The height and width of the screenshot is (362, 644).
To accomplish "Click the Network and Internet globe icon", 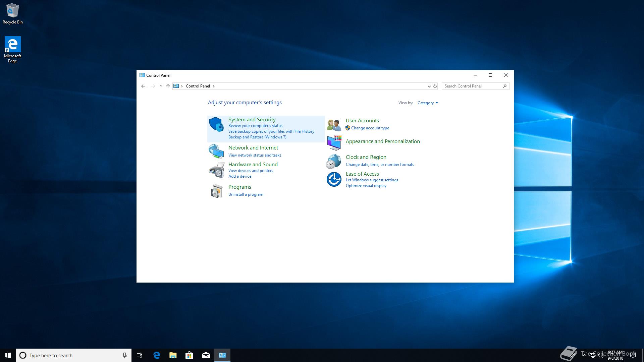I will point(216,151).
